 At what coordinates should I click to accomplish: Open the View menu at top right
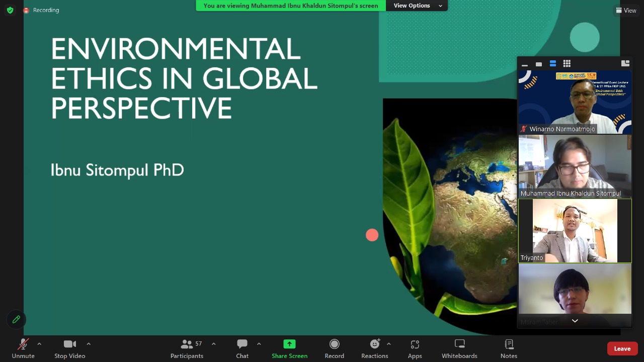626,10
